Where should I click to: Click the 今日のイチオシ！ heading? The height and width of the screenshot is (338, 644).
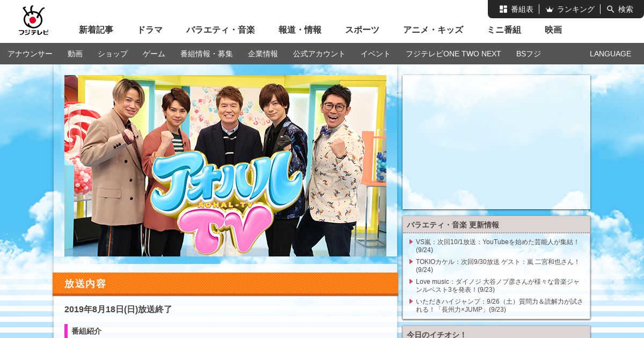437,334
